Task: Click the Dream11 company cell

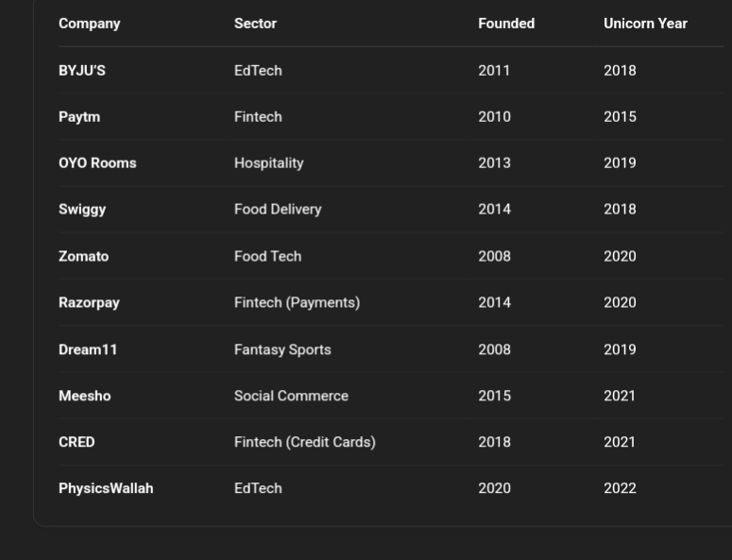Action: click(88, 349)
